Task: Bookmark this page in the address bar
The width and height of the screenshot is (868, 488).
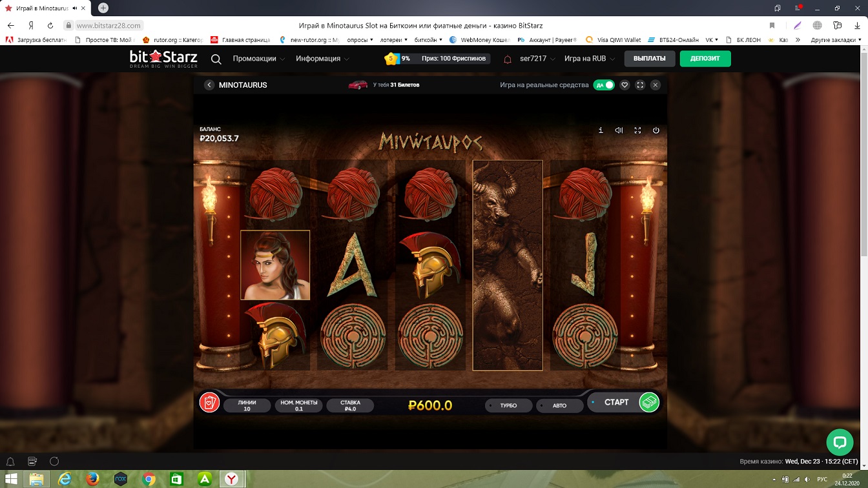Action: click(x=772, y=25)
